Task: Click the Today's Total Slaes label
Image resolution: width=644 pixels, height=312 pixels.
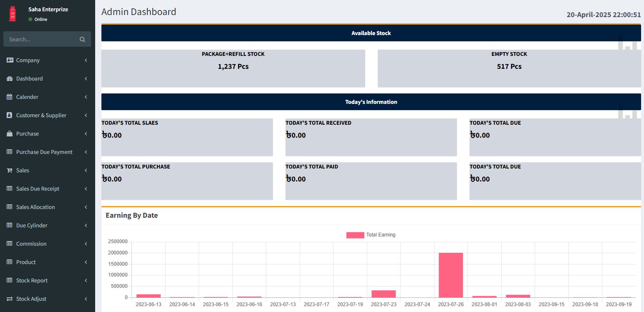Action: coord(130,123)
